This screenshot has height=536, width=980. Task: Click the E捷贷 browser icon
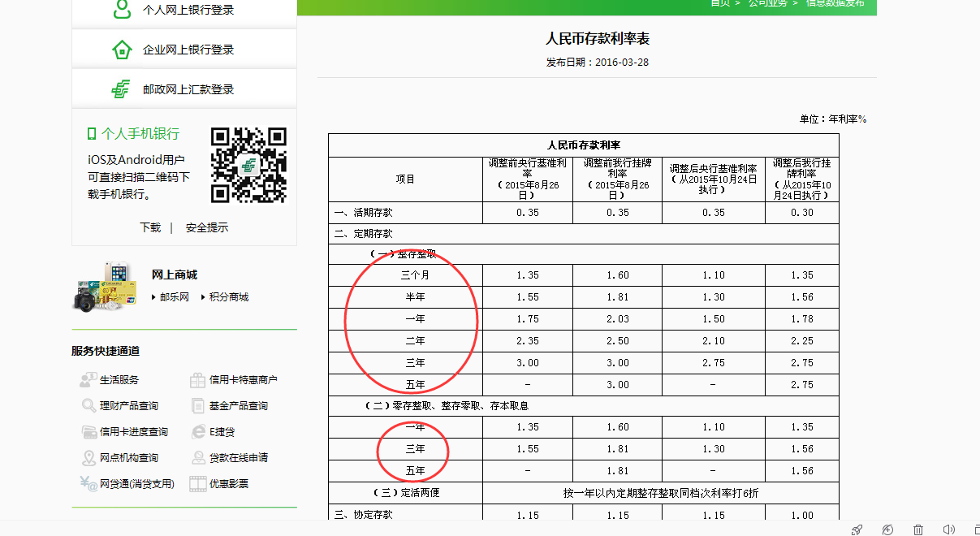click(197, 432)
